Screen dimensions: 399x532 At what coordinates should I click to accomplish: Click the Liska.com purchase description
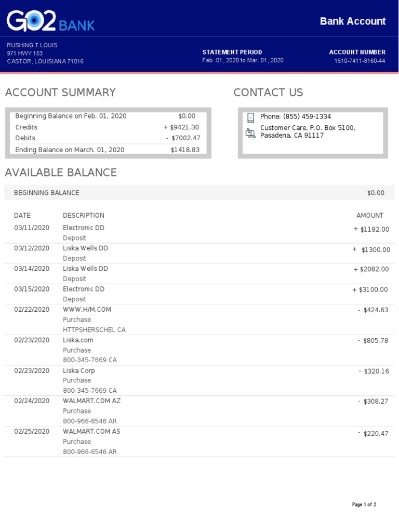(78, 340)
